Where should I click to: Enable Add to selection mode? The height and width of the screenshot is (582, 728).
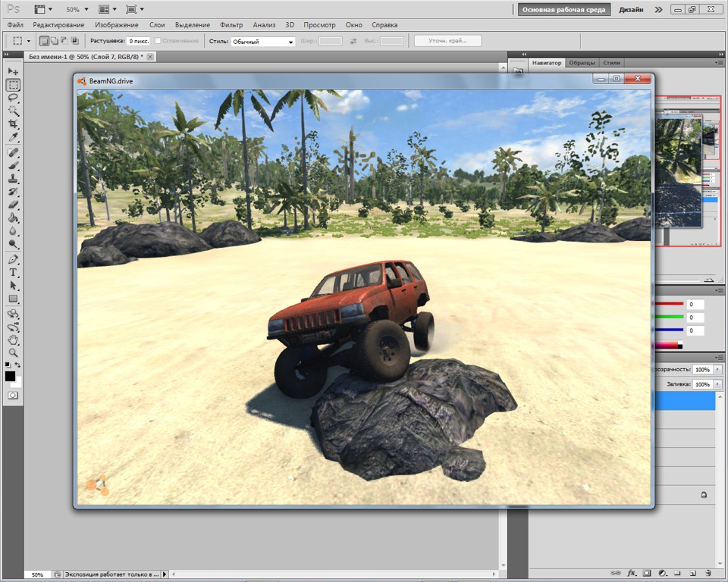[55, 41]
